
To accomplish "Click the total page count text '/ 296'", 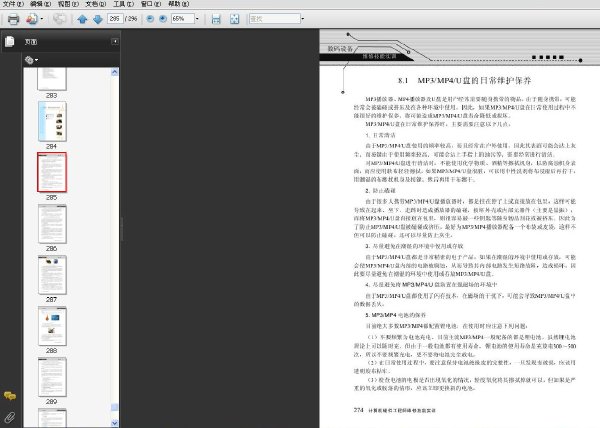I will [x=131, y=18].
